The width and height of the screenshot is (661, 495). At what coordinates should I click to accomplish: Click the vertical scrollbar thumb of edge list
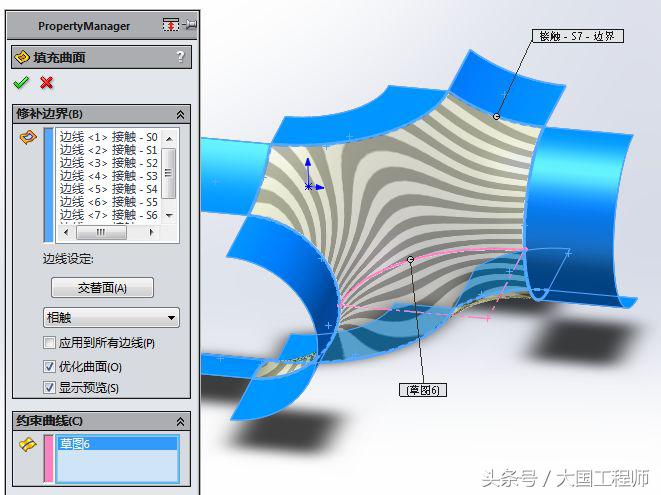tap(169, 172)
